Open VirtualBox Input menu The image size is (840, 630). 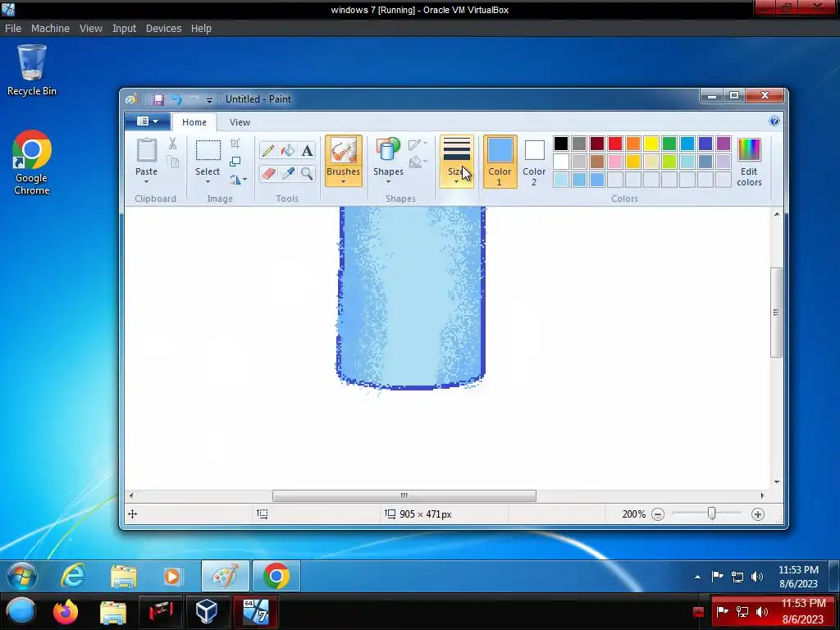point(124,29)
